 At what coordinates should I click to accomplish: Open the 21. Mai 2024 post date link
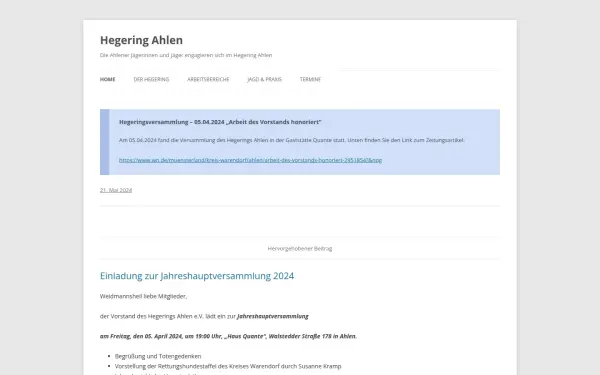pyautogui.click(x=116, y=190)
